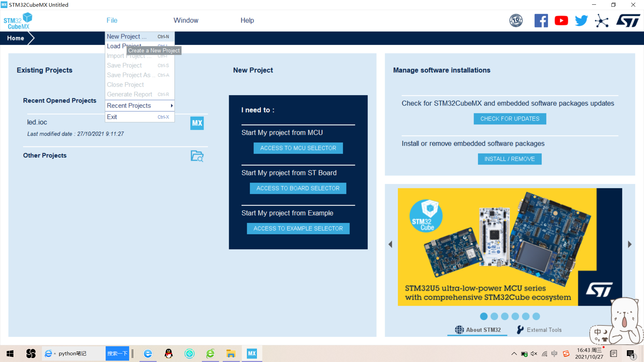Click the python笔记 taskbar search field
The image size is (644, 362).
tap(74, 354)
